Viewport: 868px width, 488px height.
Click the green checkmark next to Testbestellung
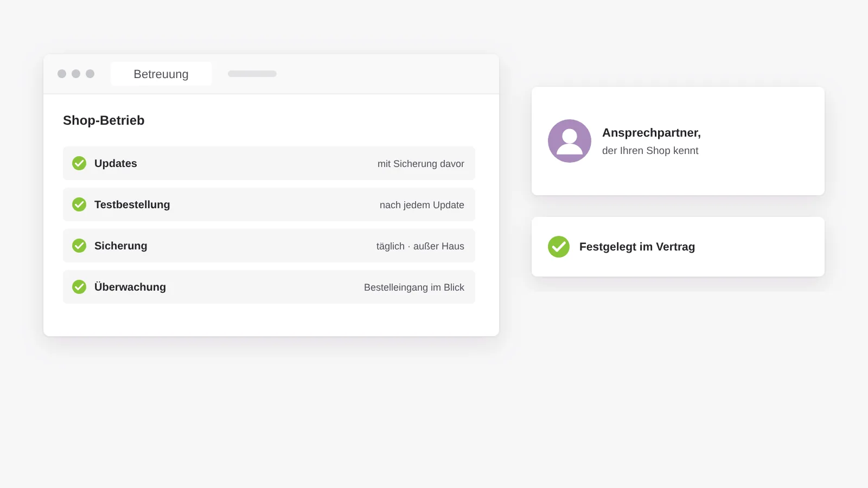coord(79,204)
